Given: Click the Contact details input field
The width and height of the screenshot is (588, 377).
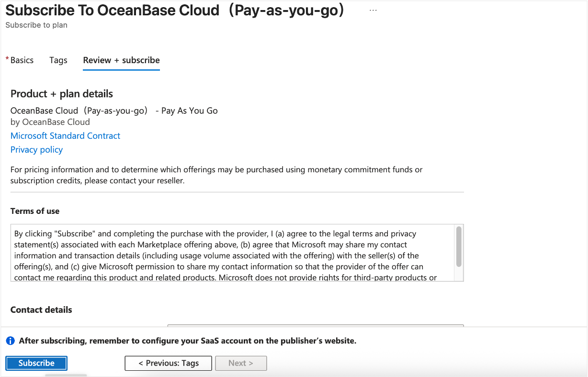Looking at the screenshot, I should click(315, 327).
